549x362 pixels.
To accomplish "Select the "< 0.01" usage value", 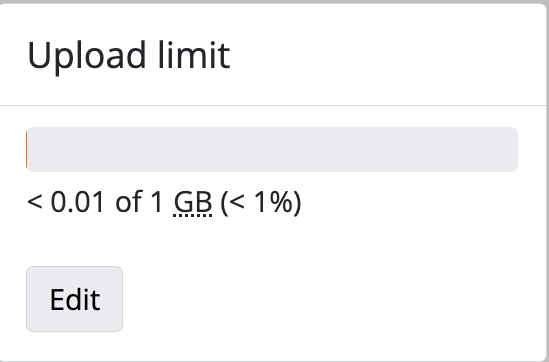I will (65, 202).
